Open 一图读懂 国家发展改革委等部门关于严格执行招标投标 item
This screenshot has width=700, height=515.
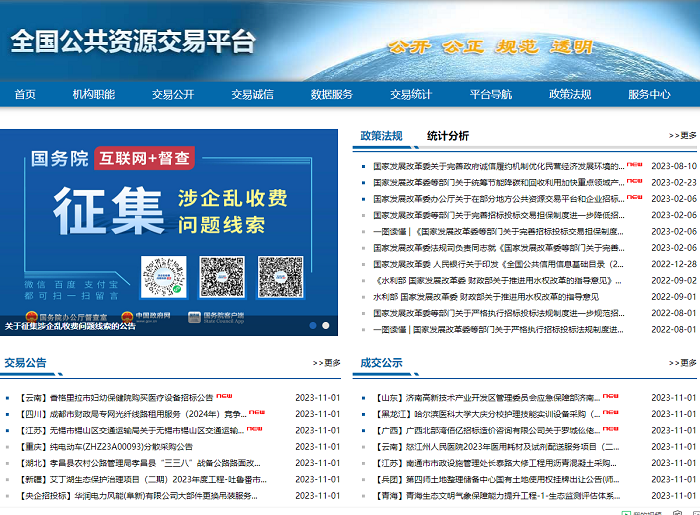click(498, 330)
